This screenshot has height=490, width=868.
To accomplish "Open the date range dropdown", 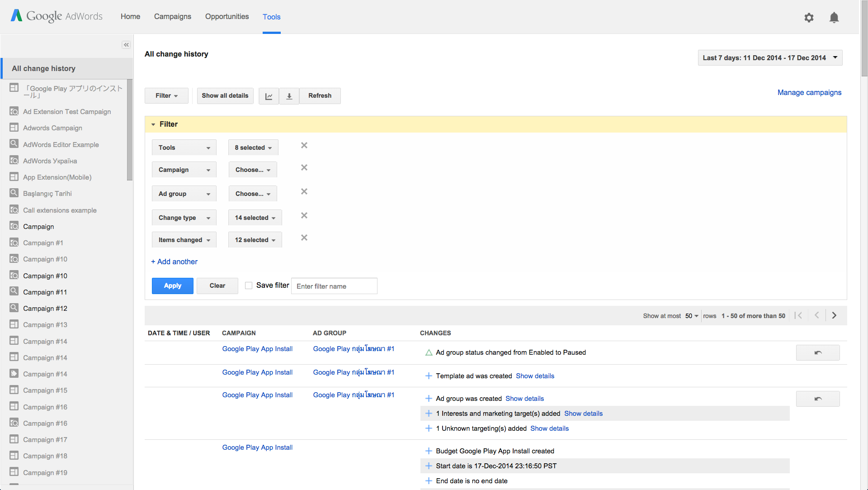I will click(x=770, y=58).
